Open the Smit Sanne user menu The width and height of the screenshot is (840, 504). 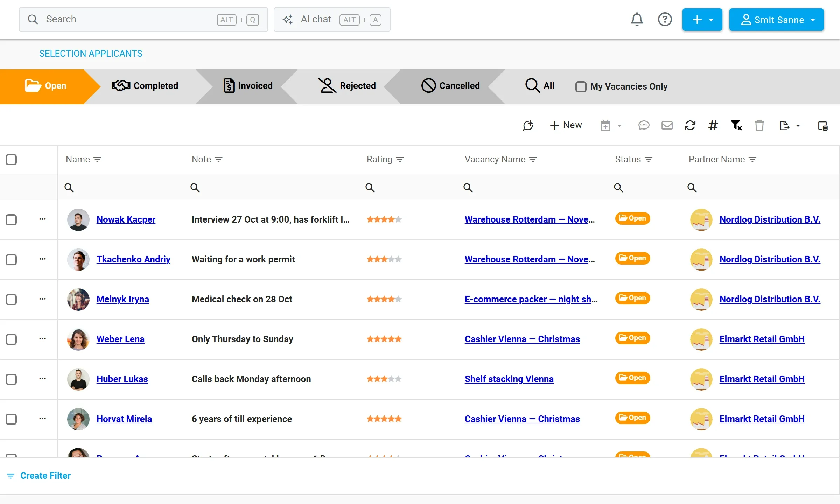point(776,20)
